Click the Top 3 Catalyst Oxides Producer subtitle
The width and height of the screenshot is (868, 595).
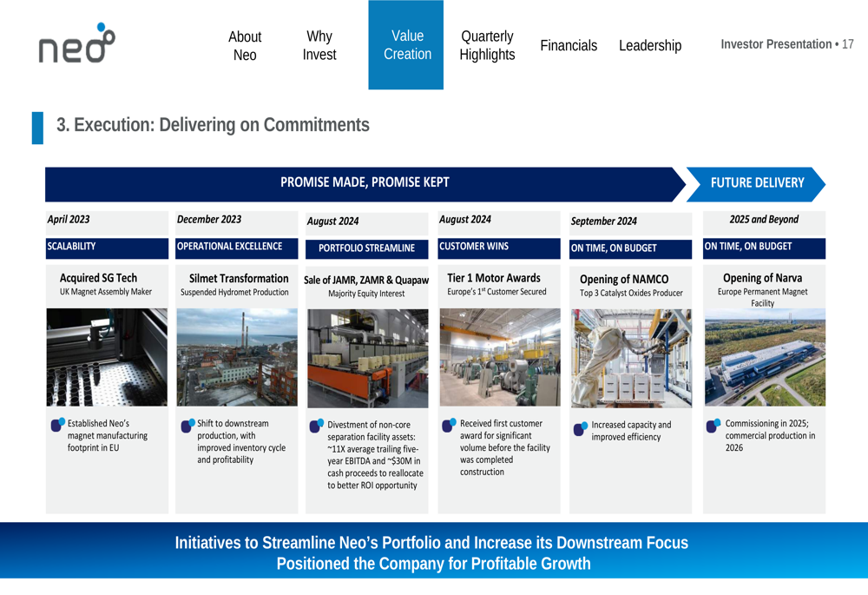(x=632, y=294)
